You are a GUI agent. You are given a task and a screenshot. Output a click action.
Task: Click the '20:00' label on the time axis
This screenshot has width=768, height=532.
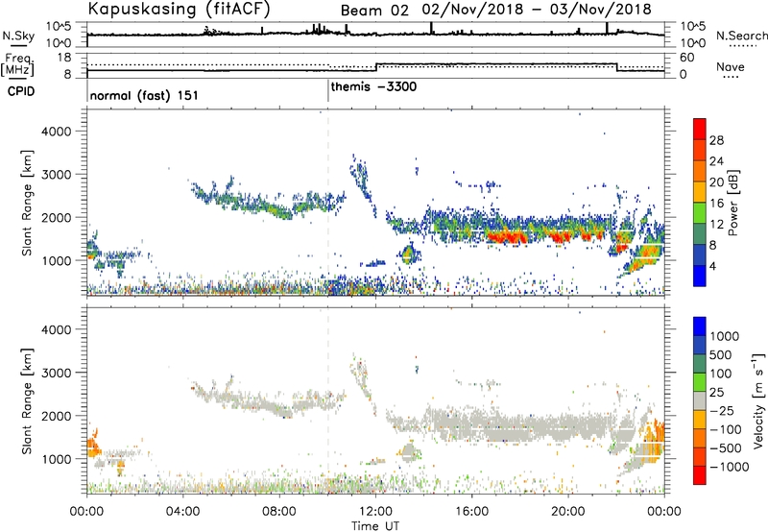[568, 512]
